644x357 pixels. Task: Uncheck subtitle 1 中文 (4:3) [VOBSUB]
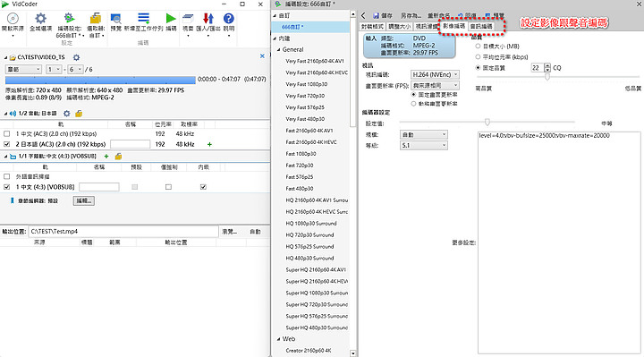(6, 187)
